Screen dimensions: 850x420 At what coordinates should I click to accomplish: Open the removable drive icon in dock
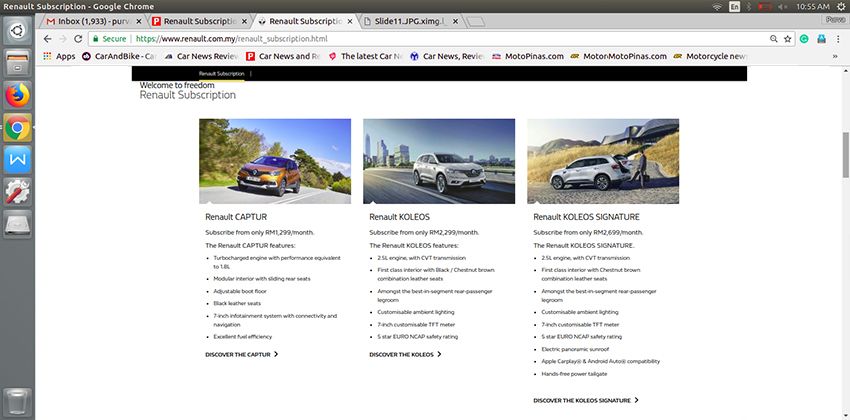(17, 224)
